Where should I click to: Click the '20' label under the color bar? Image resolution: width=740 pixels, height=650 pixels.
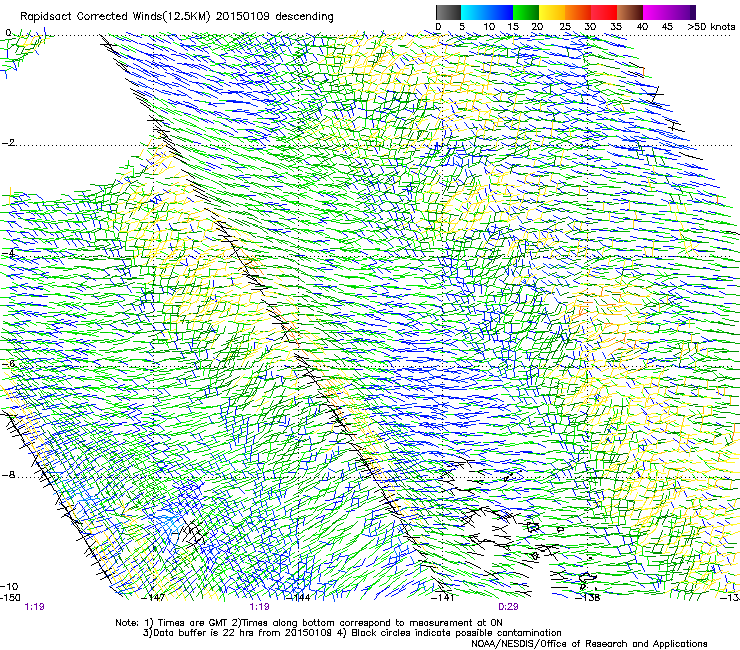pos(537,27)
